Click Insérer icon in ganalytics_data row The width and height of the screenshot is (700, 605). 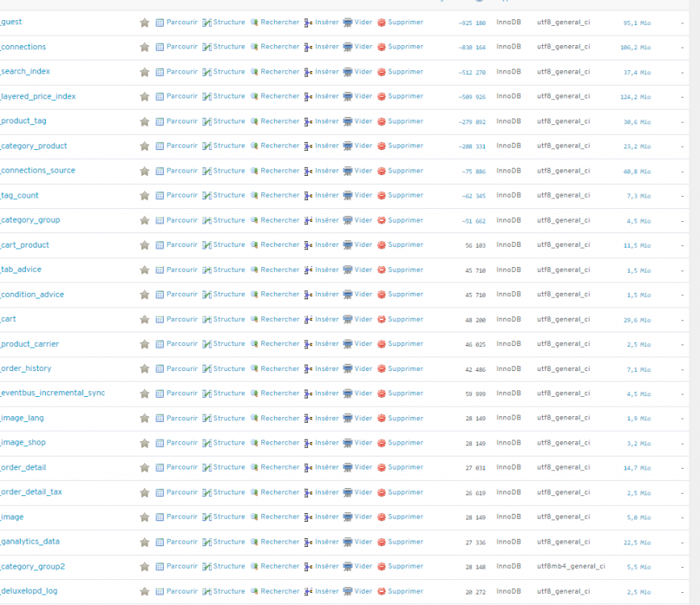pyautogui.click(x=308, y=543)
